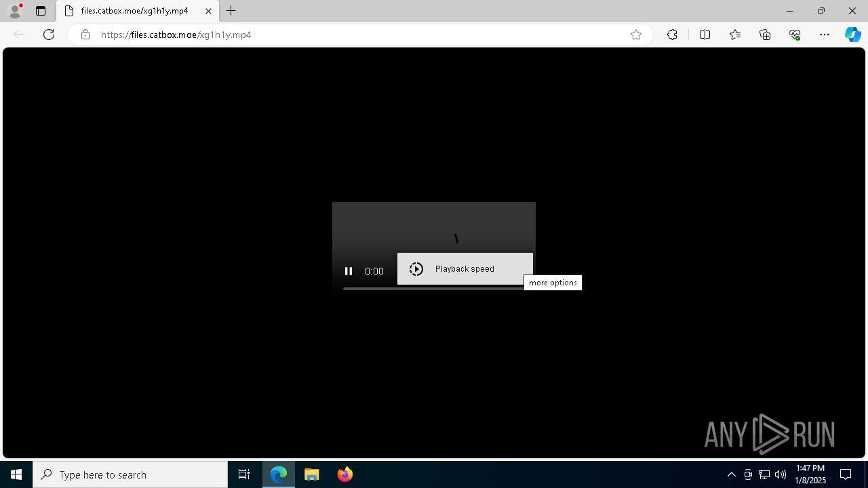Viewport: 868px width, 488px height.
Task: Add this page to favorites
Action: point(636,35)
